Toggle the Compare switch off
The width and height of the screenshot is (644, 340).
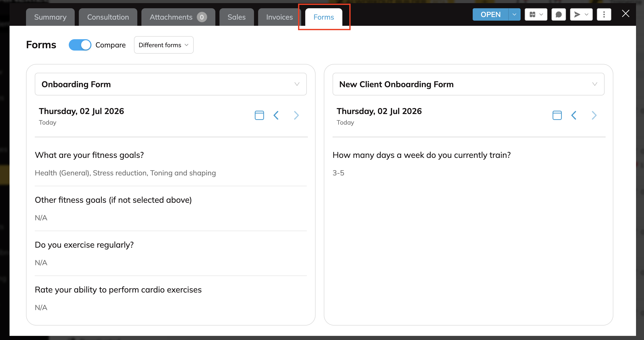point(80,45)
